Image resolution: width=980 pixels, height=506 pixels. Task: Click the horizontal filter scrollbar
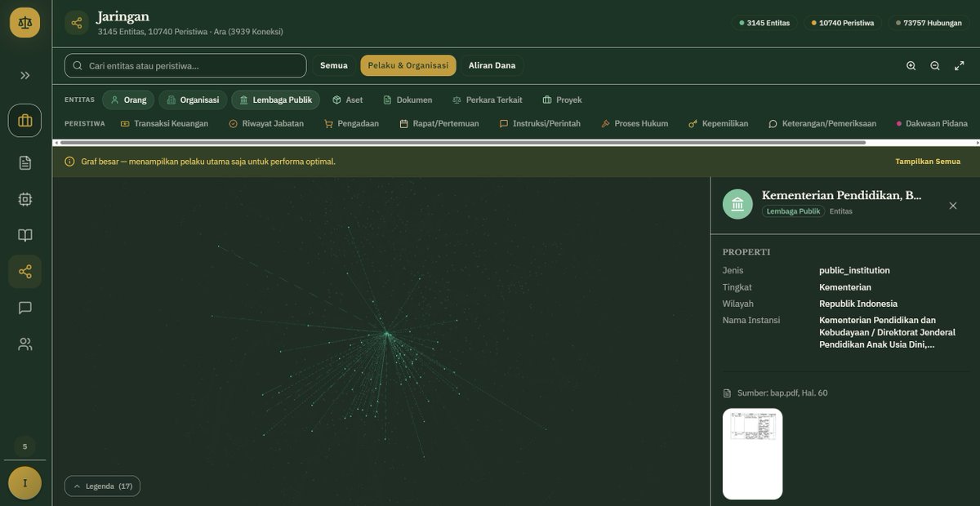[457, 142]
